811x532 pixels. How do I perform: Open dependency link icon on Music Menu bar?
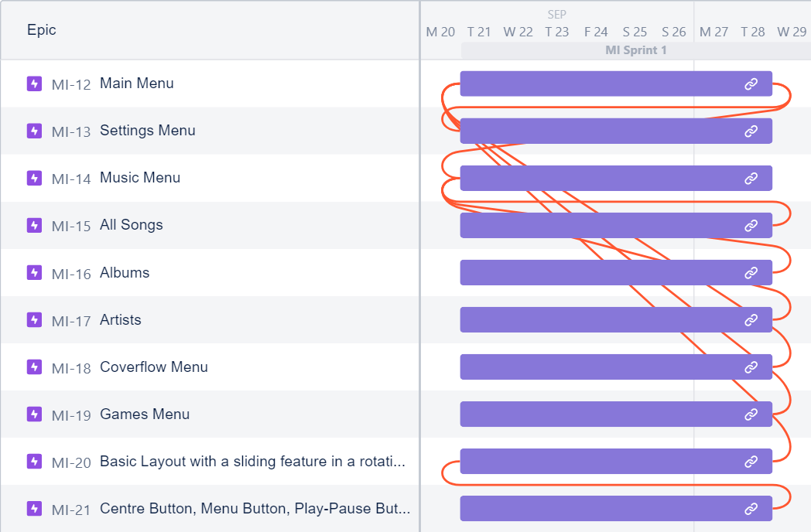click(751, 179)
